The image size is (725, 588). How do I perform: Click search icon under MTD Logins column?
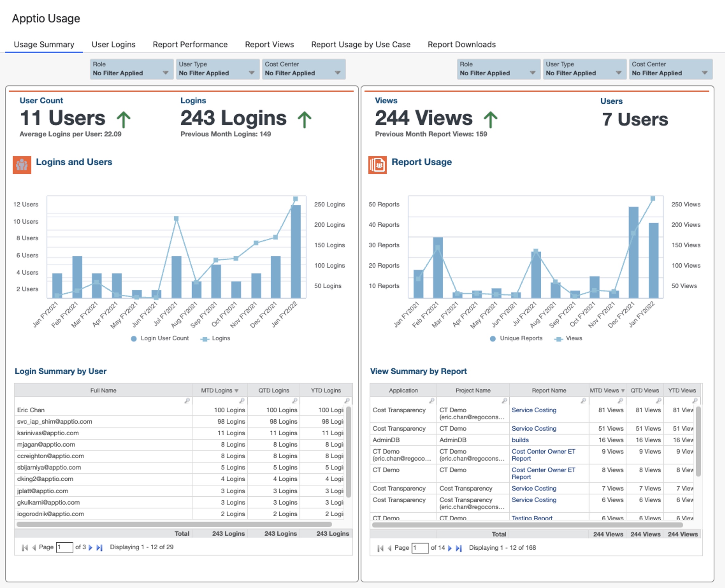click(242, 401)
